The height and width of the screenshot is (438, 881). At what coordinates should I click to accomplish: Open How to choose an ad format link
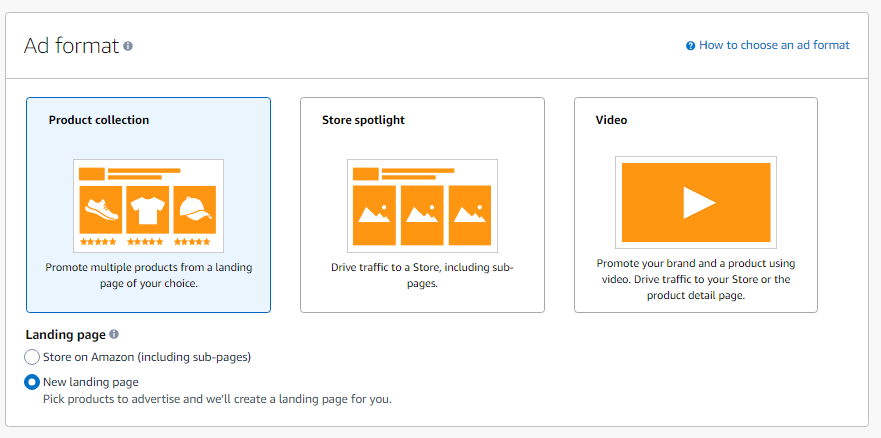[774, 46]
